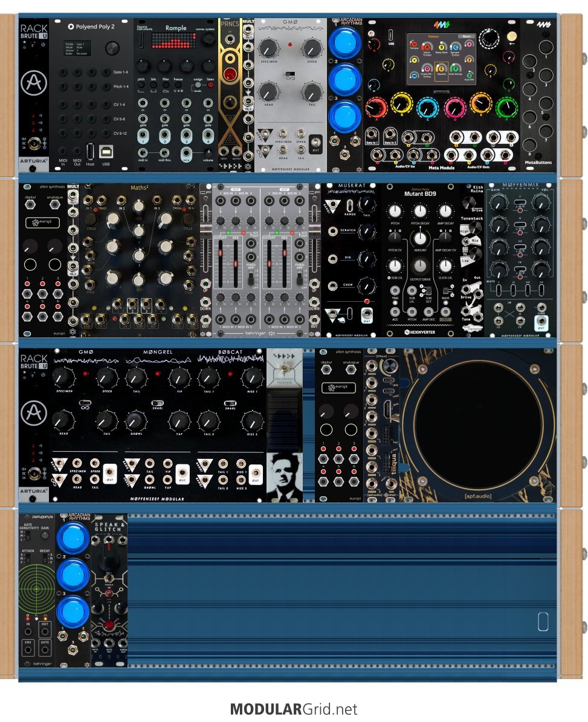Click the OUTPUT DRIVE knob on Mutant BD9
Viewport: 588px width, 722px height.
[x=420, y=265]
